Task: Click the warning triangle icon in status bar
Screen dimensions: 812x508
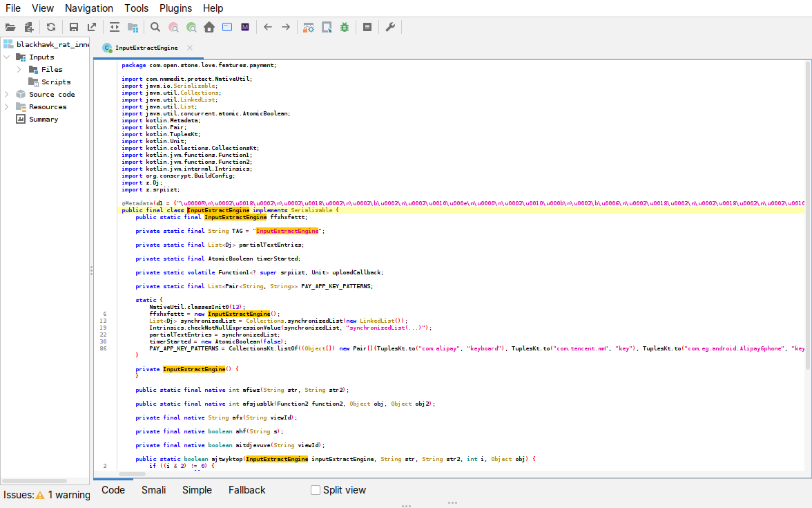Action: [x=40, y=495]
